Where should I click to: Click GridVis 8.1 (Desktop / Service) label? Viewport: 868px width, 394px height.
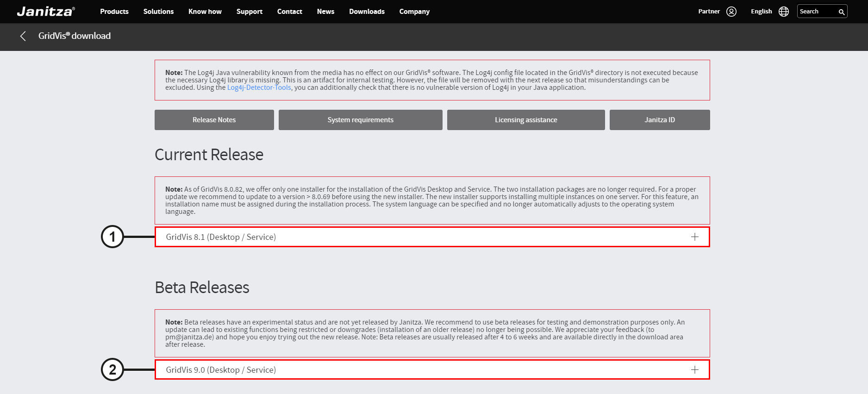click(221, 237)
